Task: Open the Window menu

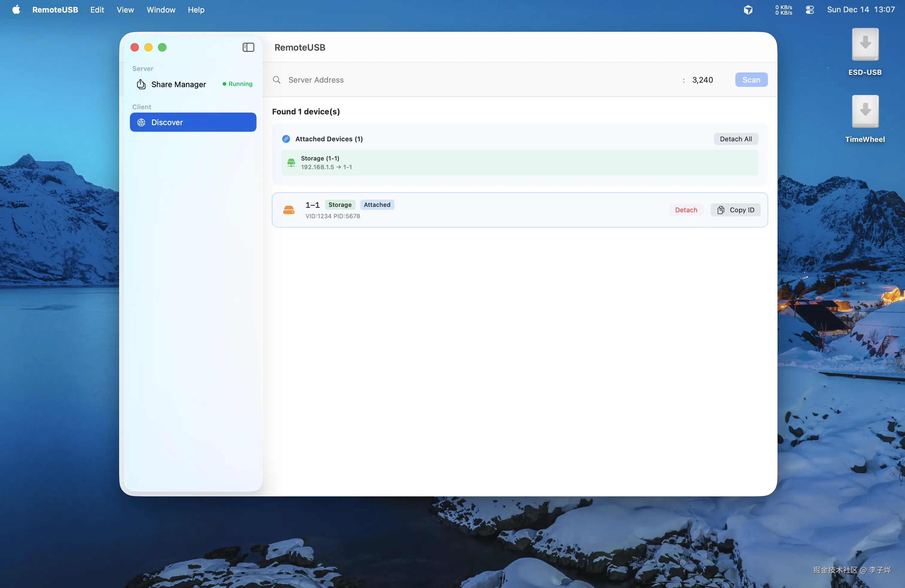Action: 161,10
